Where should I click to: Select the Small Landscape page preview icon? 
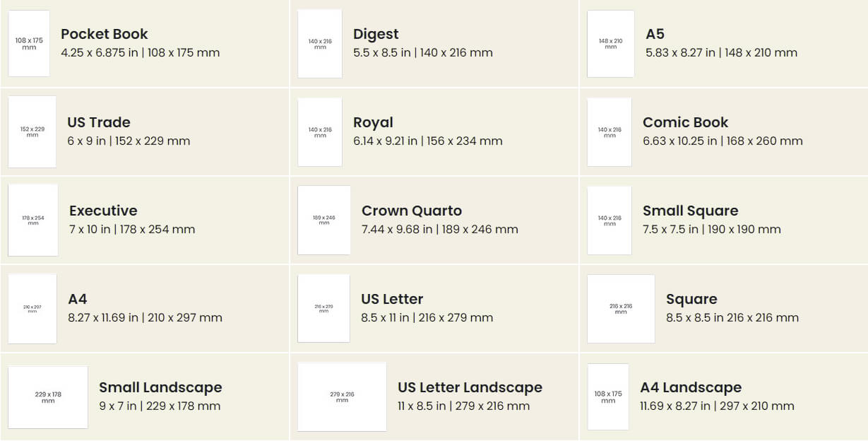pos(48,396)
